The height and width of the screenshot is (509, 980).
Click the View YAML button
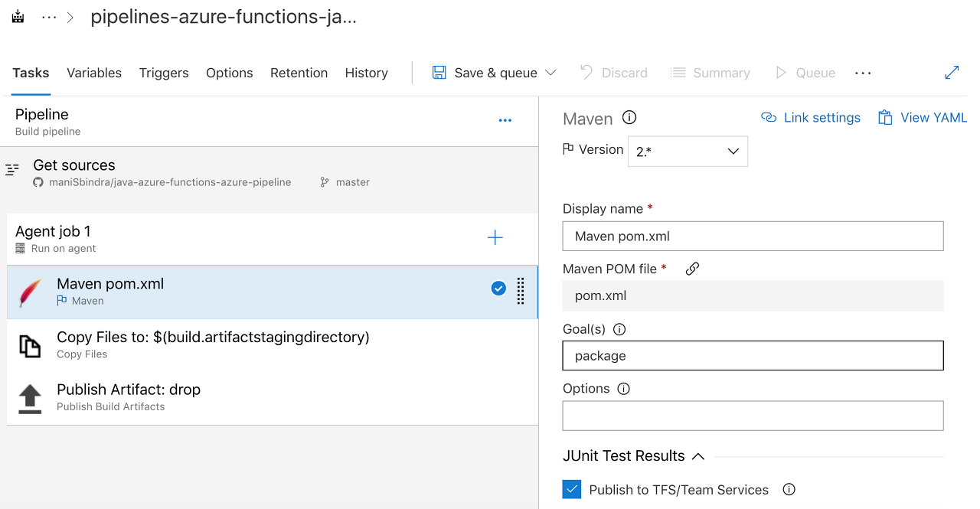pos(923,118)
